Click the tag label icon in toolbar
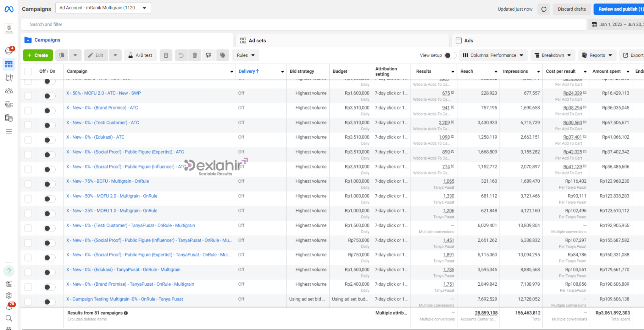 click(x=223, y=55)
